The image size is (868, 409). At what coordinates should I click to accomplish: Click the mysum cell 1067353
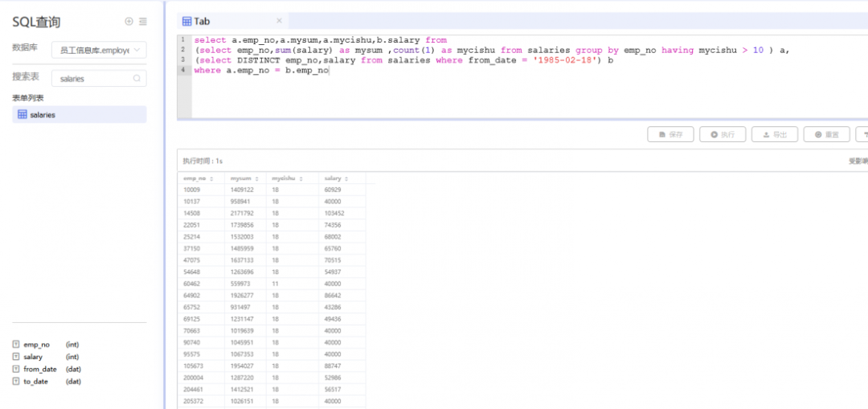tap(245, 355)
